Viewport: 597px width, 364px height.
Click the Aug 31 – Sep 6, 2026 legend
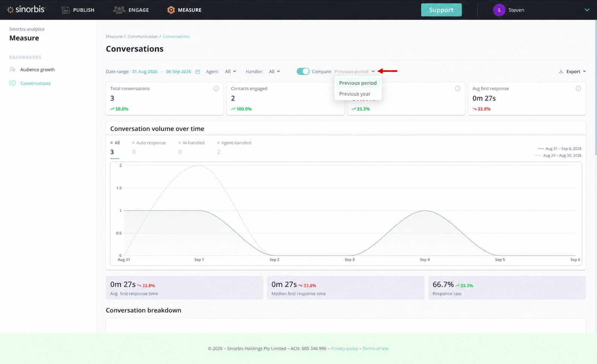coord(560,149)
